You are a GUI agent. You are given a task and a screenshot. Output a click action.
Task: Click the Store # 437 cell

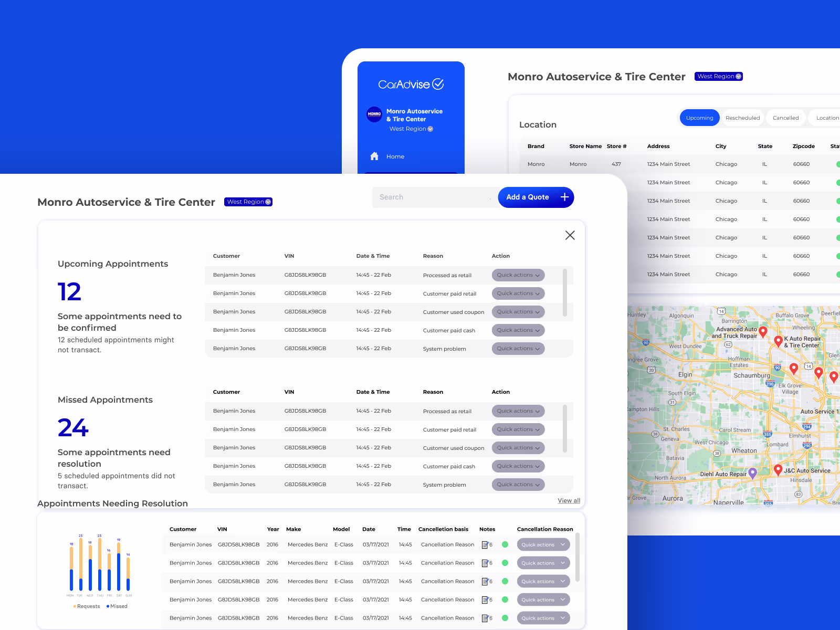point(616,164)
